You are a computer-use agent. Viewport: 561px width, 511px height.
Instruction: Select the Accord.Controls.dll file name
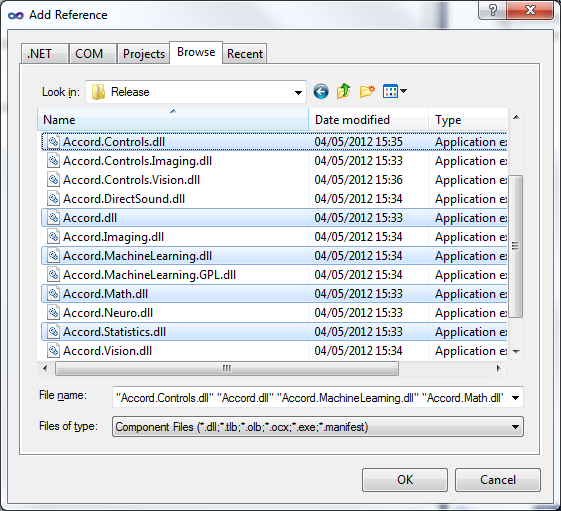(114, 142)
